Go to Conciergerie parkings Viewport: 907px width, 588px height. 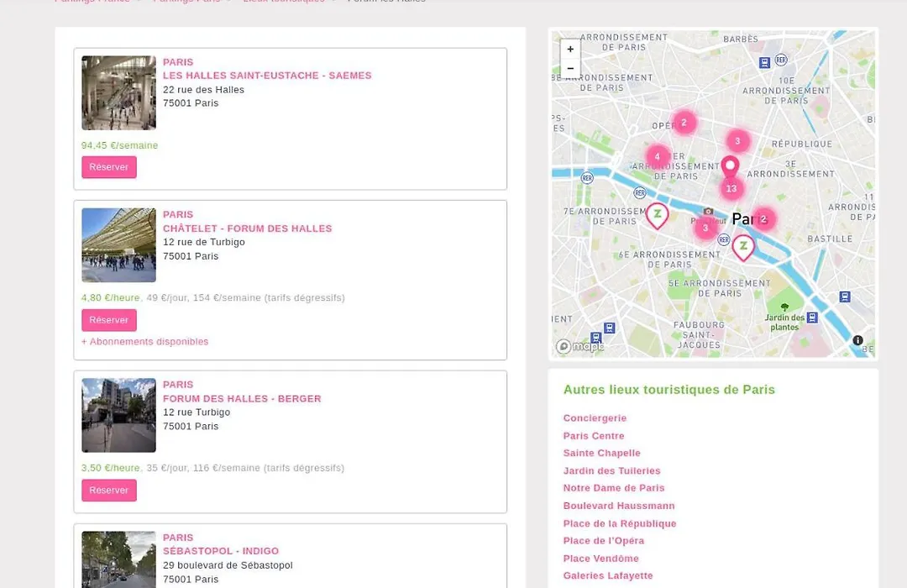click(595, 417)
